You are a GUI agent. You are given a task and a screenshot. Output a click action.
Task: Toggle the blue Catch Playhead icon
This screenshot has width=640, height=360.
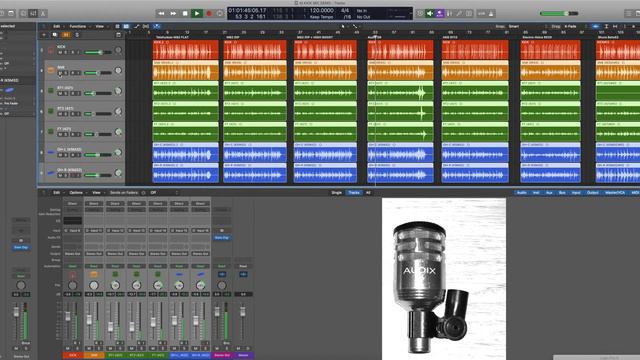(156, 26)
